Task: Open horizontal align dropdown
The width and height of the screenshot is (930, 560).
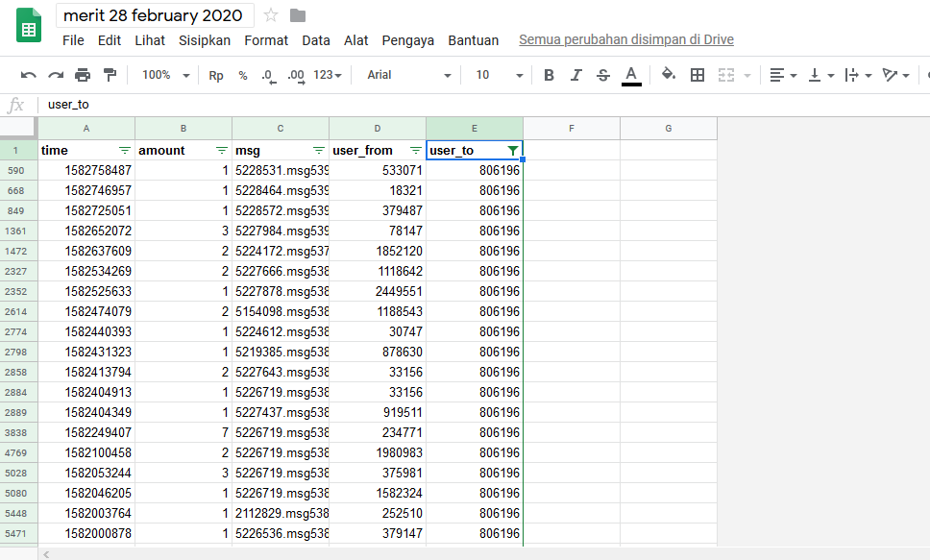Action: pos(783,75)
